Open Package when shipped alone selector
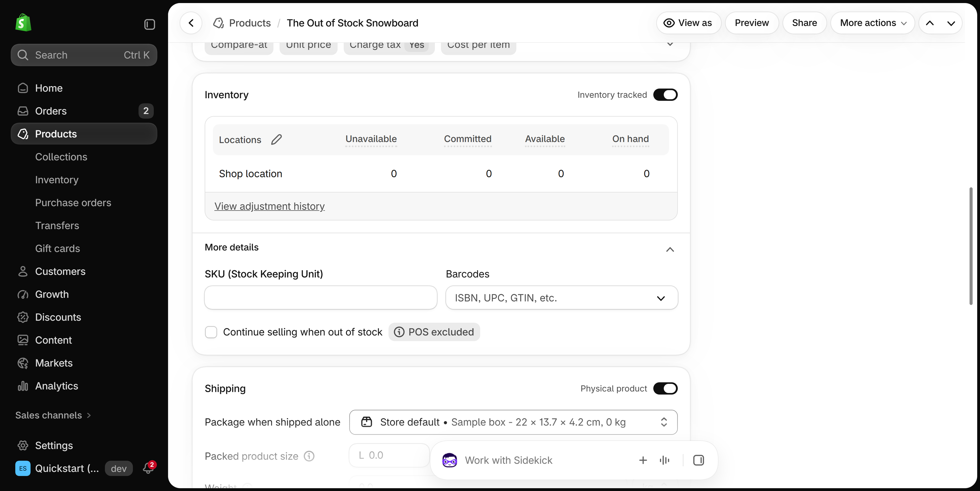This screenshot has width=980, height=491. pyautogui.click(x=513, y=422)
